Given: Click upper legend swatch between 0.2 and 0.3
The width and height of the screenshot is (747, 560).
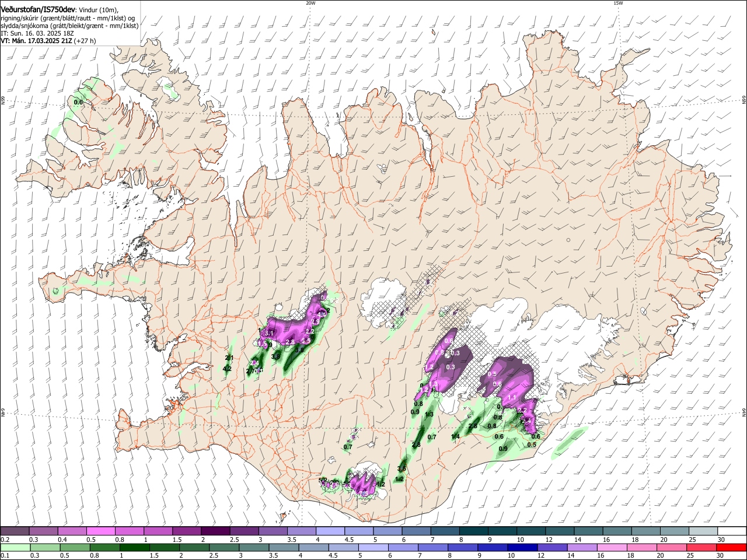Looking at the screenshot, I should (15, 531).
